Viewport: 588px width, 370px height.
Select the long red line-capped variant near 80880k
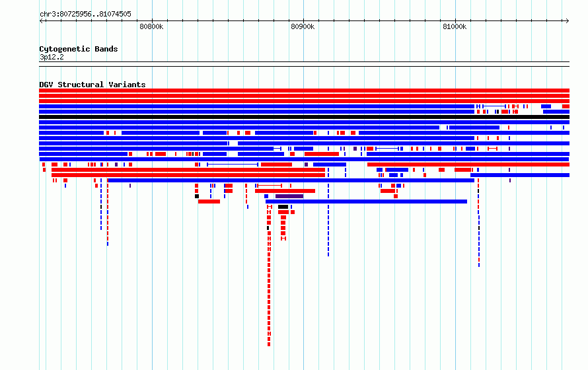pyautogui.click(x=270, y=186)
